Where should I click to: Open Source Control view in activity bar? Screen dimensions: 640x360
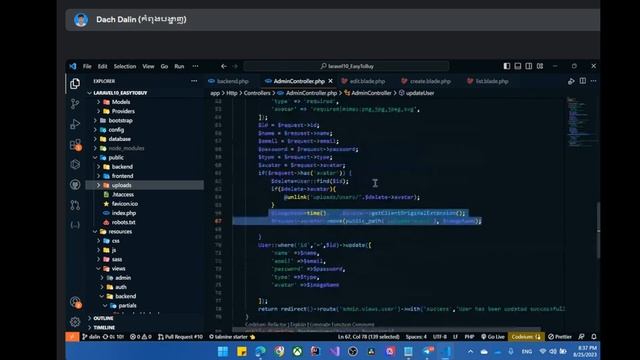pos(75,104)
